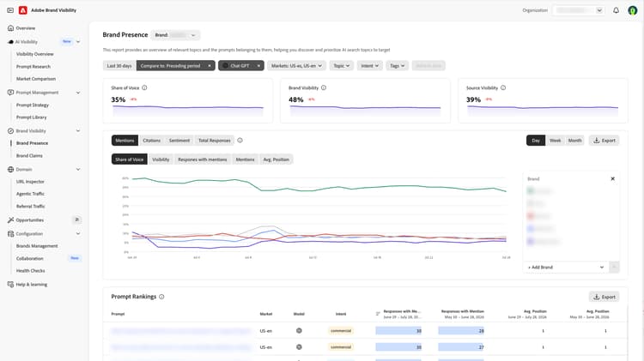
Task: Open Visibility Overview page
Action: [x=35, y=54]
